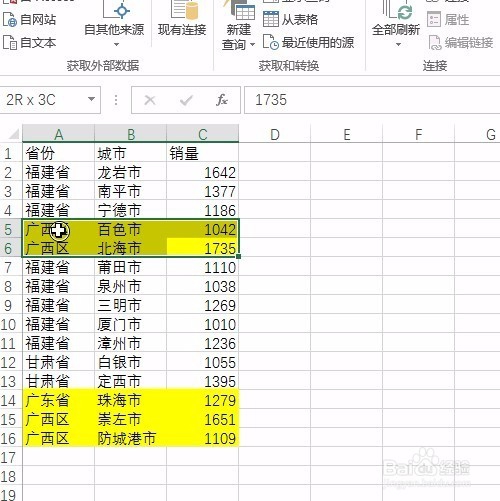Image resolution: width=500 pixels, height=501 pixels.
Task: Click cell with value 1377
Action: click(203, 191)
